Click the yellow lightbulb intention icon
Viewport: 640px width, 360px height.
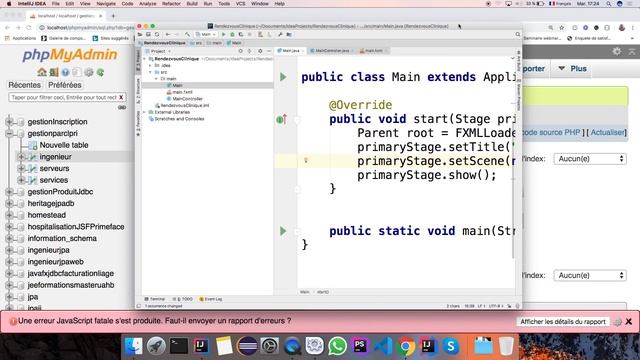click(x=306, y=161)
